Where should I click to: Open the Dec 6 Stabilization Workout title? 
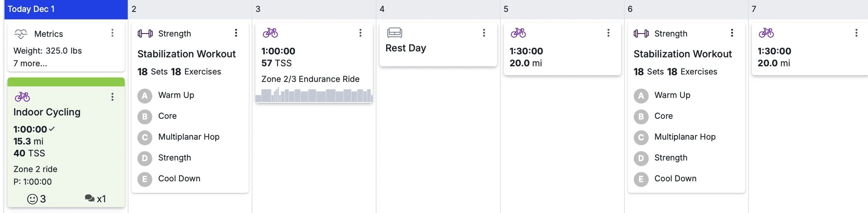(683, 54)
